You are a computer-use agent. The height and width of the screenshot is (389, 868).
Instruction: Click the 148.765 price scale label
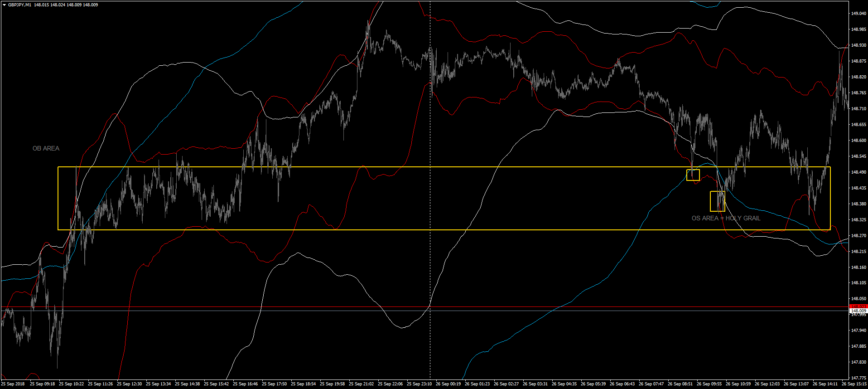pyautogui.click(x=858, y=93)
